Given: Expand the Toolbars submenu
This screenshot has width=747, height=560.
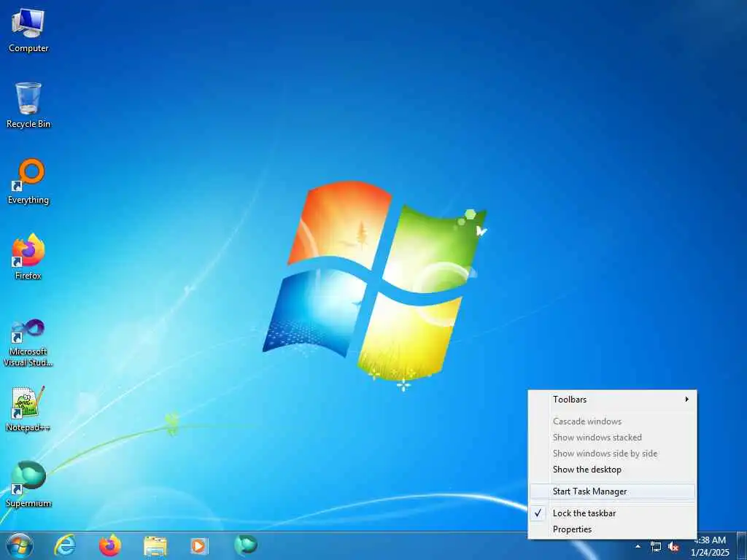Looking at the screenshot, I should pos(612,399).
